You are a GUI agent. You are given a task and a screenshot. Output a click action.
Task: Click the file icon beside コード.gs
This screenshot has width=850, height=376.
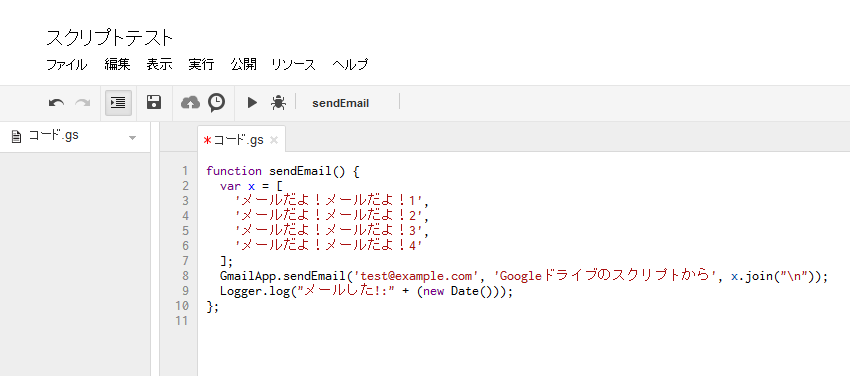coord(17,136)
